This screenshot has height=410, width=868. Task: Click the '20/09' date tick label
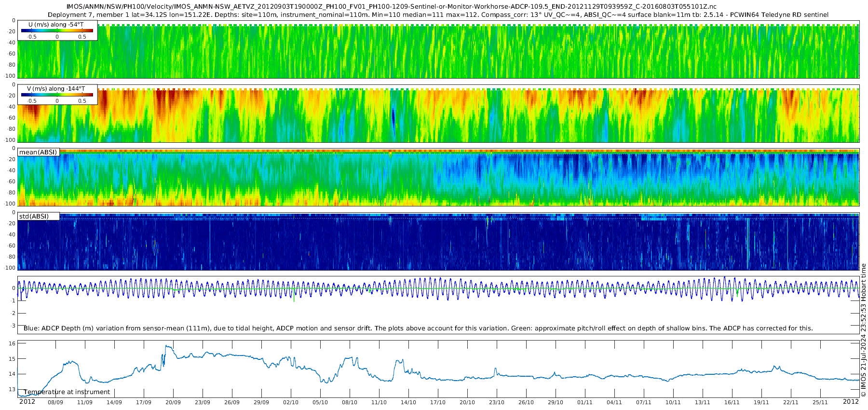click(173, 402)
